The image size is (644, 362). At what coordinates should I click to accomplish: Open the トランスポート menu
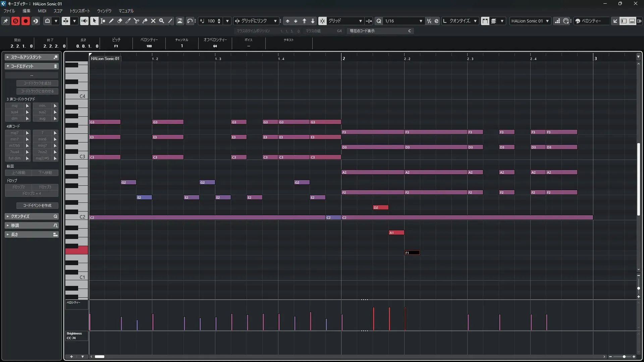coord(79,11)
